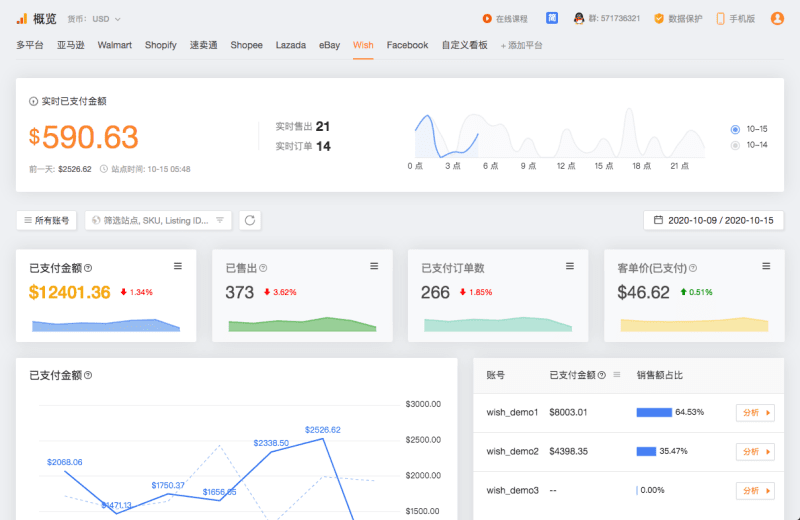800x520 pixels.
Task: Click 添加平台 to add a platform
Action: pos(521,45)
